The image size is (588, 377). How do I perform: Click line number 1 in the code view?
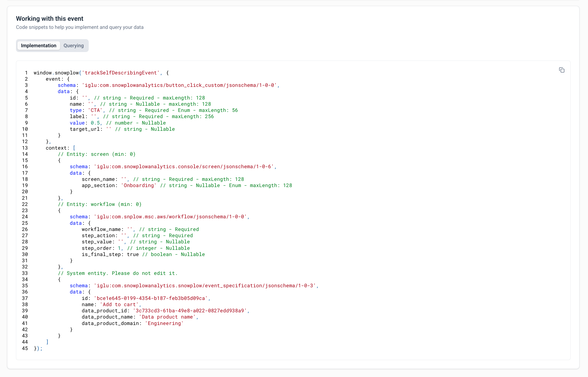click(x=26, y=73)
